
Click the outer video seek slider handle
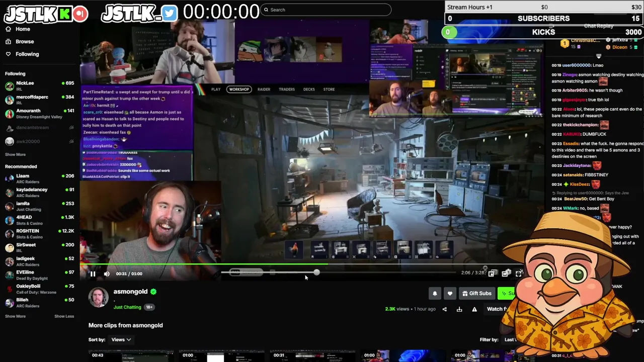316,273
